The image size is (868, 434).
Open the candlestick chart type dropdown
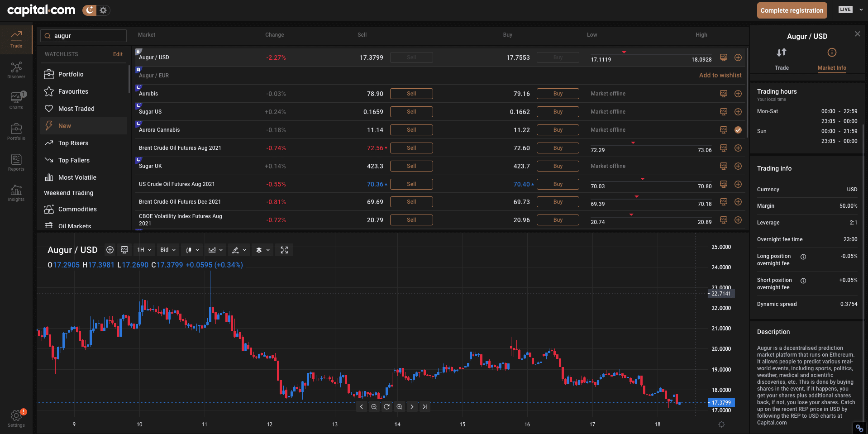tap(192, 250)
